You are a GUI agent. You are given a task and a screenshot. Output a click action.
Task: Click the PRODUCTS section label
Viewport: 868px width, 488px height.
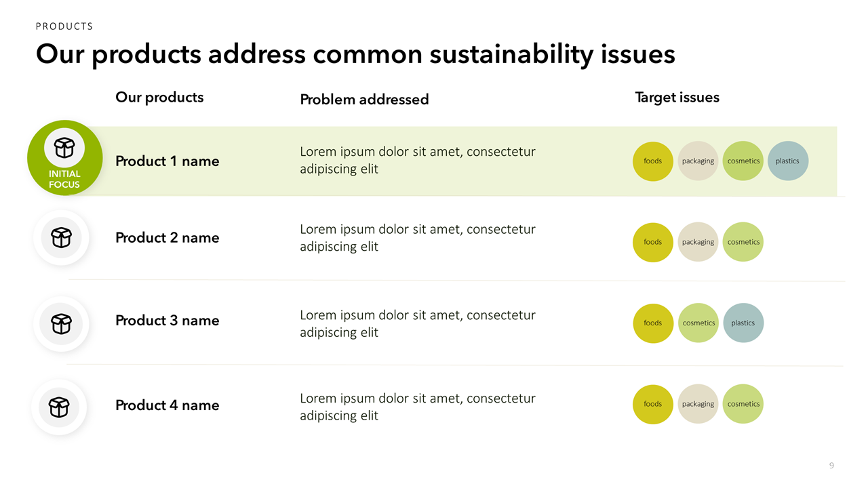64,26
